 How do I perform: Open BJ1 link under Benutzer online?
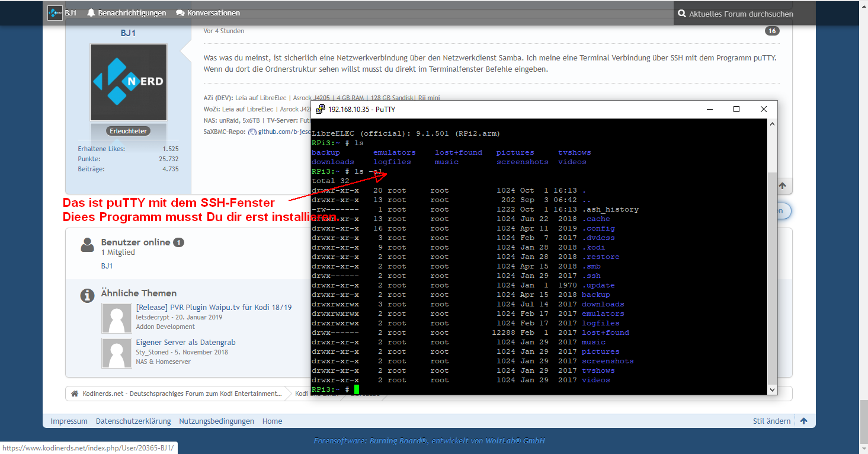107,266
